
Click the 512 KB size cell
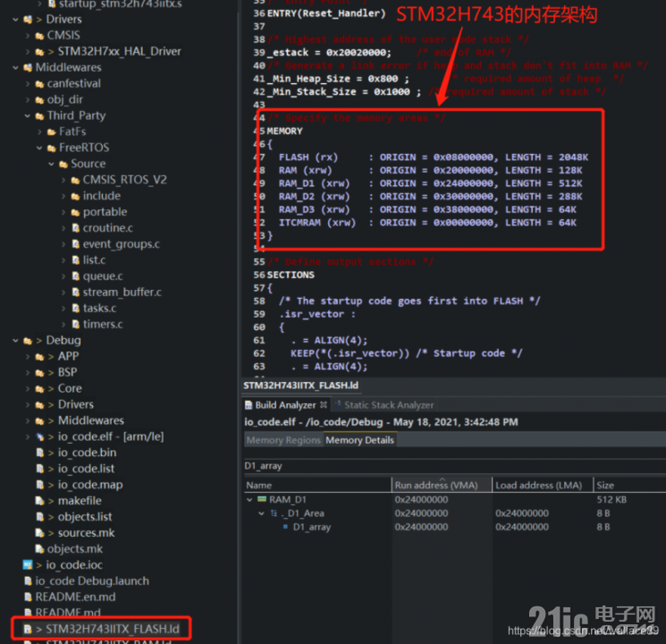(611, 499)
